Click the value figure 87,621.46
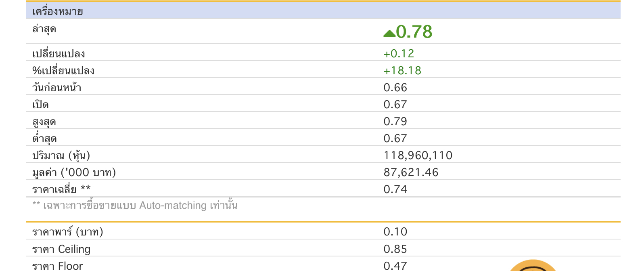 (x=411, y=172)
